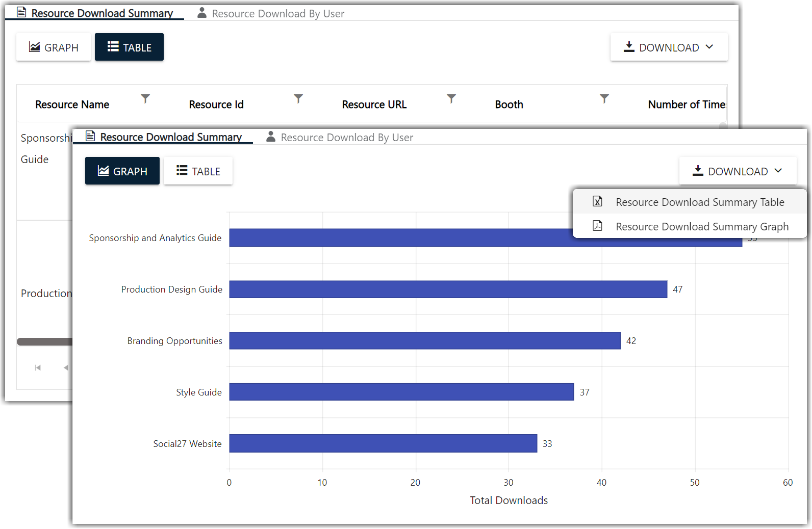Image resolution: width=812 pixels, height=529 pixels.
Task: Click the PDF icon for Summary Graph
Action: (597, 226)
